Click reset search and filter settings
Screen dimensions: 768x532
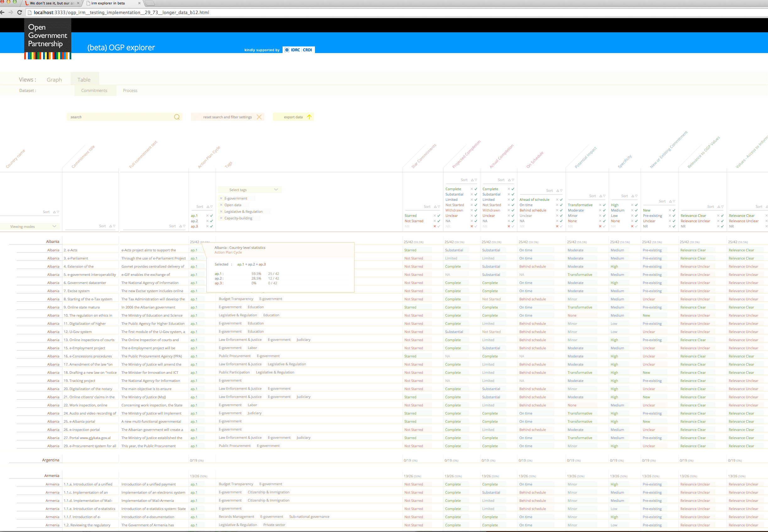click(x=227, y=117)
